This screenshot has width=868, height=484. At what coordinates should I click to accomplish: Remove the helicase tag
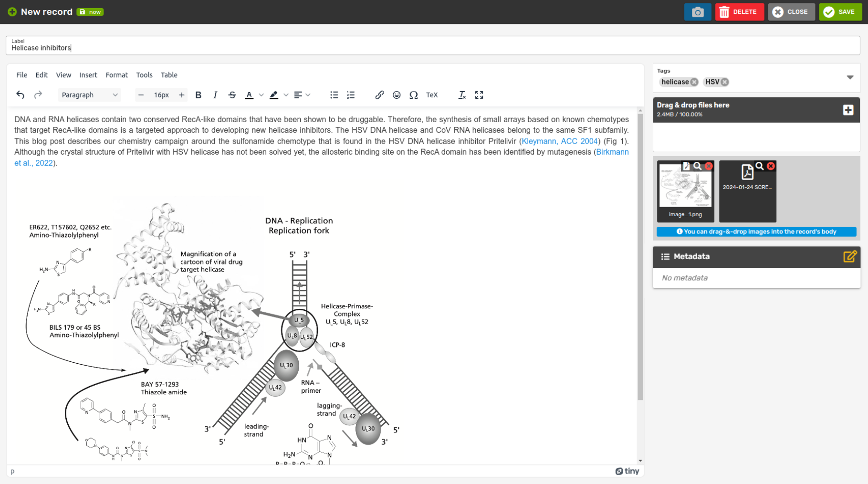point(694,82)
